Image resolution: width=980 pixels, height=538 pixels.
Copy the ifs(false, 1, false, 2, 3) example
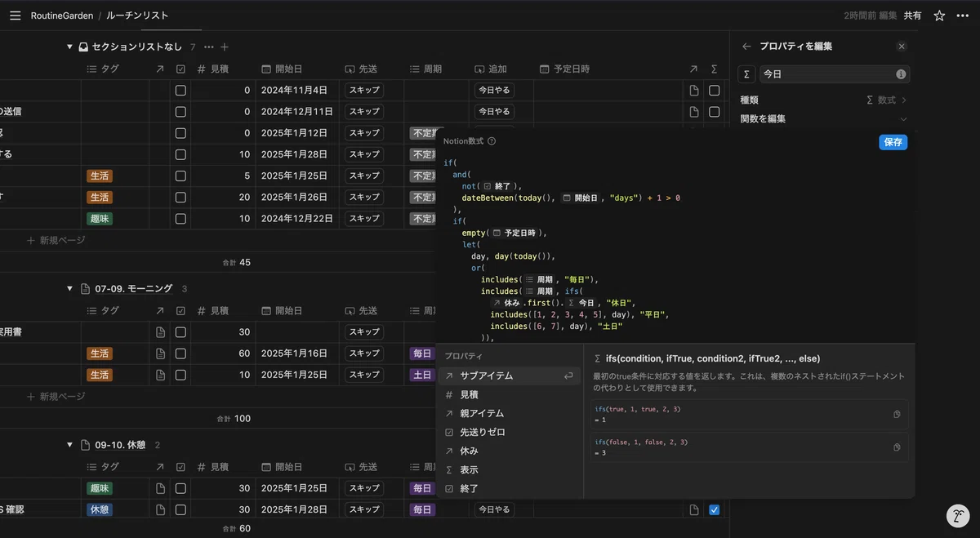tap(897, 447)
